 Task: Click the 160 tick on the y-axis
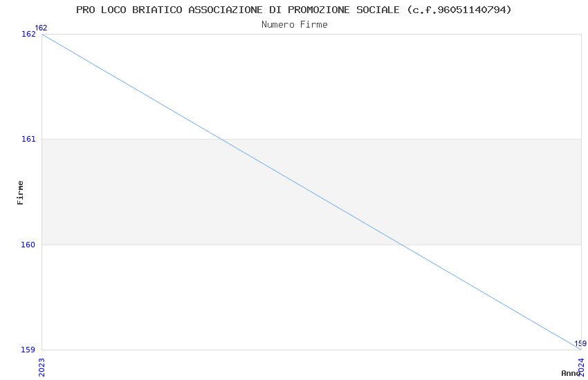click(x=28, y=245)
